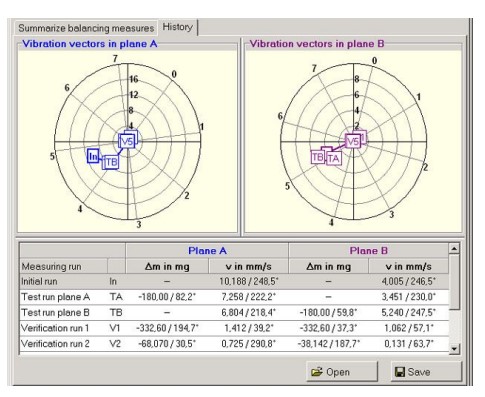Screen dimensions: 485x397
Task: Click the table scrollbar down arrow
Action: coord(454,349)
